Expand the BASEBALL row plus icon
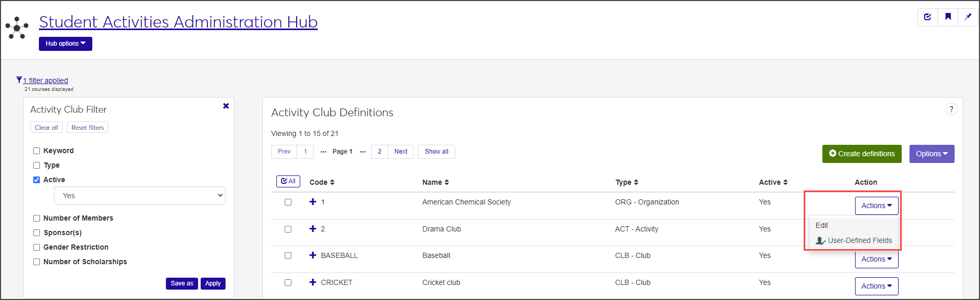This screenshot has width=980, height=300. (x=313, y=255)
